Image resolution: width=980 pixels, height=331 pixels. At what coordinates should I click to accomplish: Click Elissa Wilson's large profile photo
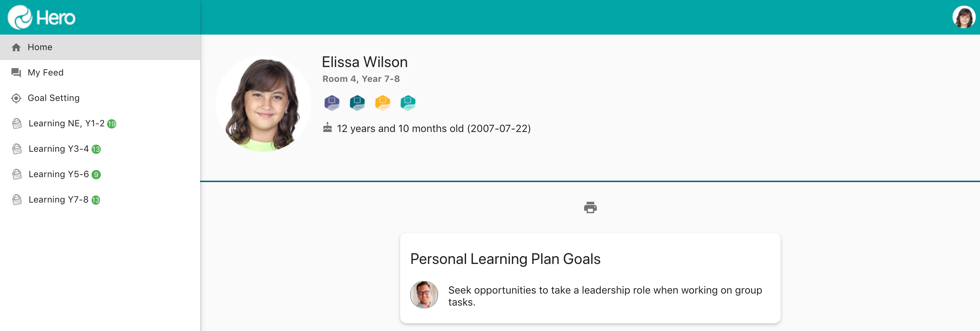263,104
